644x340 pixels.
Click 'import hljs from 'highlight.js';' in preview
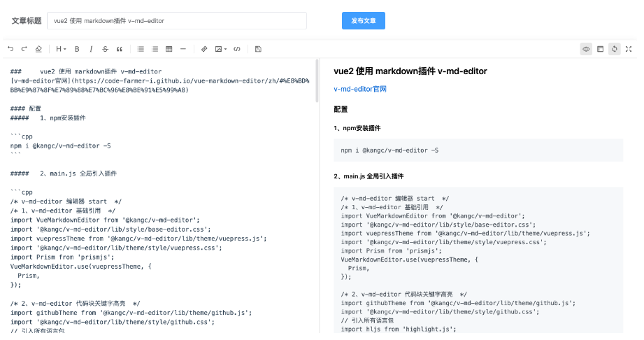tap(399, 329)
